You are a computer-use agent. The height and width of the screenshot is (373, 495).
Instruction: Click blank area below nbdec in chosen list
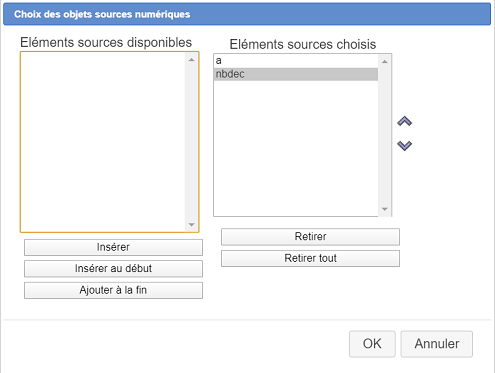click(296, 147)
